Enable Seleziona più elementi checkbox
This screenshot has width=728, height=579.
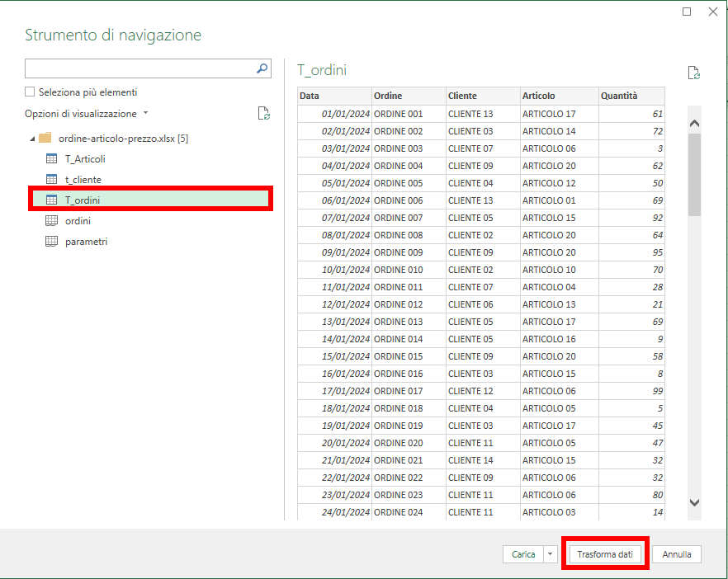(30, 92)
